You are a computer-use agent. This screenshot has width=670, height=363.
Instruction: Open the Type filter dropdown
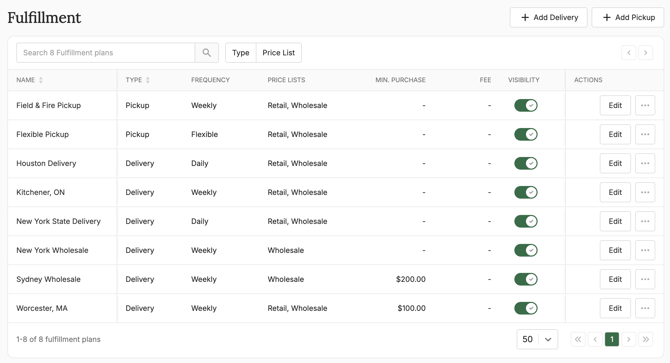[241, 53]
